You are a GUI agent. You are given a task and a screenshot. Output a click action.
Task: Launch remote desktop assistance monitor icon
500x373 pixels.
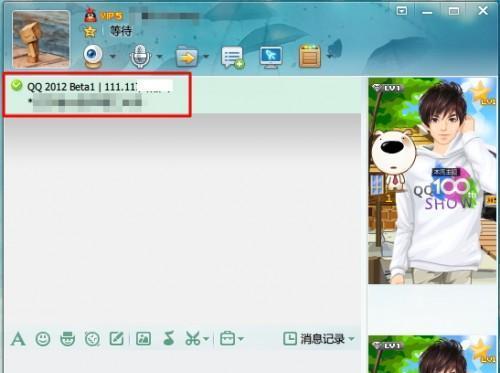[x=271, y=57]
